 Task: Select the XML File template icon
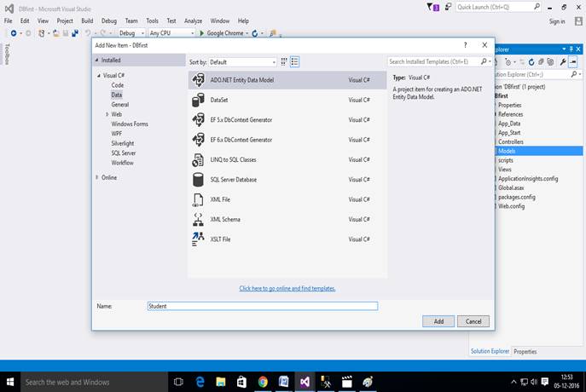click(198, 199)
